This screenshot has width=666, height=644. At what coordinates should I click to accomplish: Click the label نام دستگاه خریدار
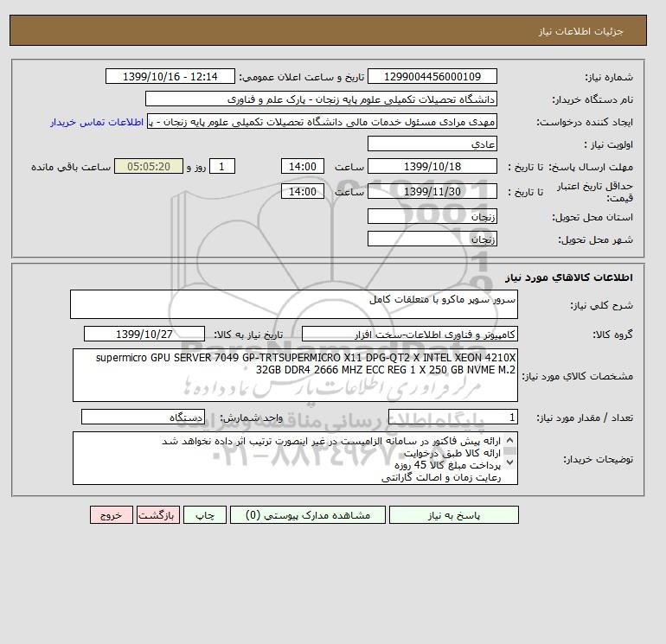click(x=592, y=99)
